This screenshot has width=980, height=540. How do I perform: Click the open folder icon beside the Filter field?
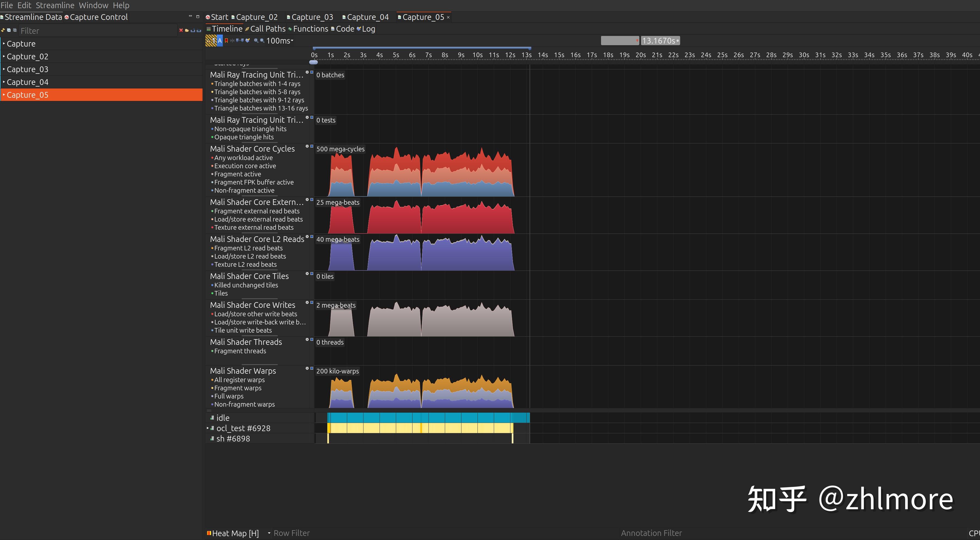coord(187,30)
